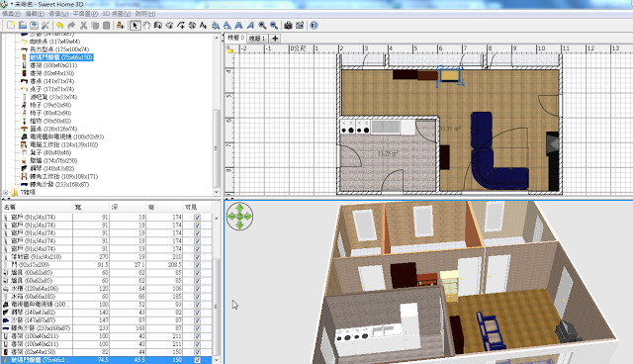Screen dimensions: 633x364
Task: Open the 3D 視圖(V) menu
Action: point(117,14)
